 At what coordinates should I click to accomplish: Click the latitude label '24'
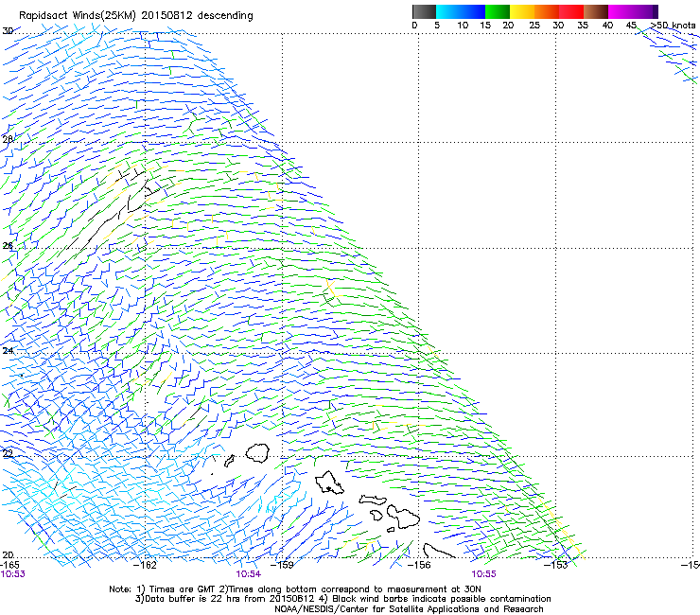coord(8,351)
